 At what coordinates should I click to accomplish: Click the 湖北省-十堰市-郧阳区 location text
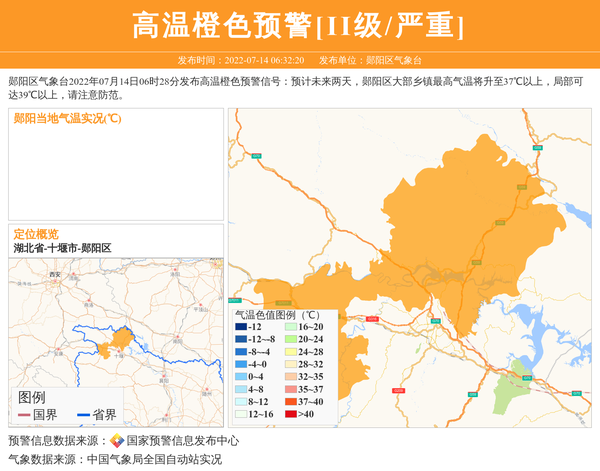click(62, 247)
